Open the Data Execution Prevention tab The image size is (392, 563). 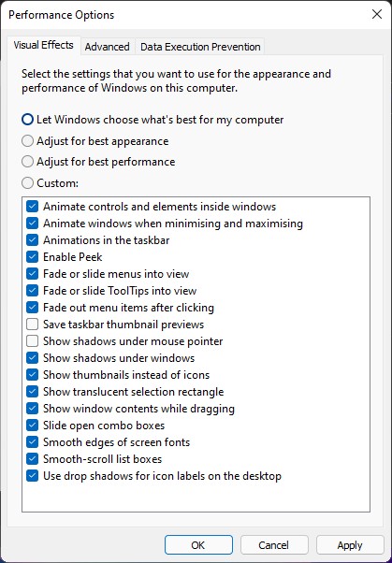click(200, 47)
